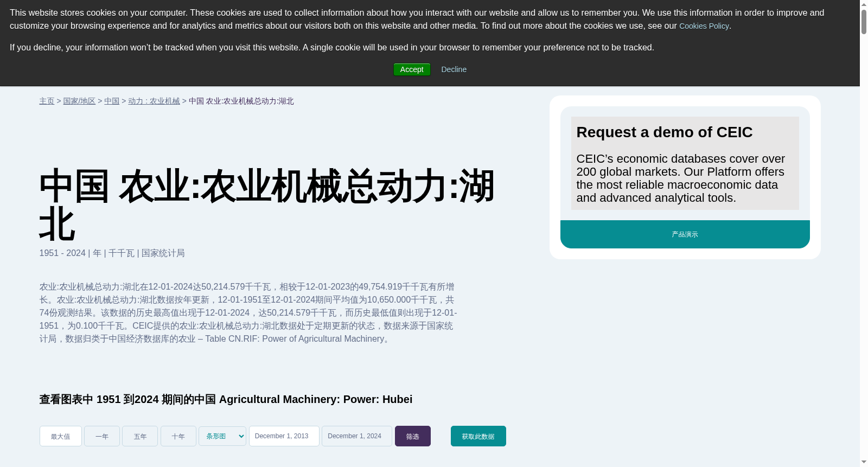This screenshot has width=868, height=467.
Task: Click the scrollbar up arrow
Action: (x=864, y=4)
